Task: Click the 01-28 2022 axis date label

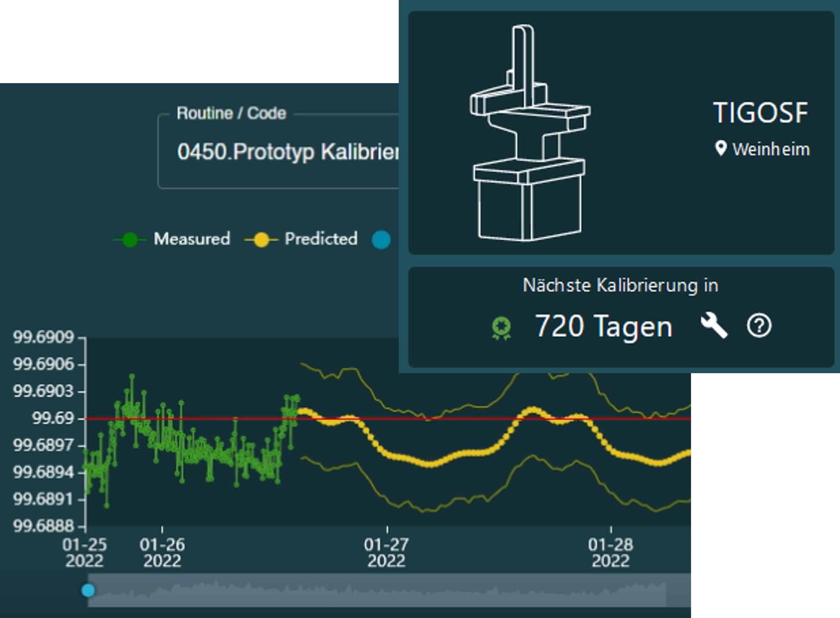Action: point(611,552)
